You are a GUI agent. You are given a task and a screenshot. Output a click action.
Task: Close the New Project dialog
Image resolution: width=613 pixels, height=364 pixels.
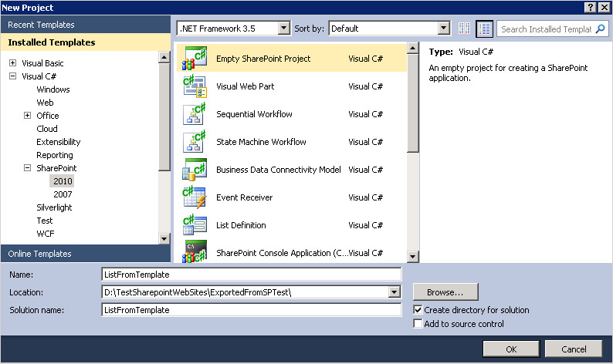604,7
